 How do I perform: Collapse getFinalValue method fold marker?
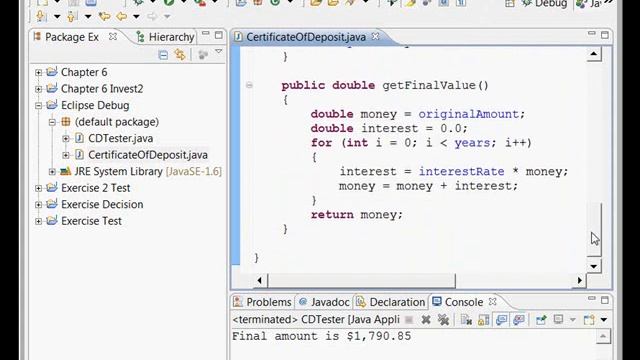point(249,85)
